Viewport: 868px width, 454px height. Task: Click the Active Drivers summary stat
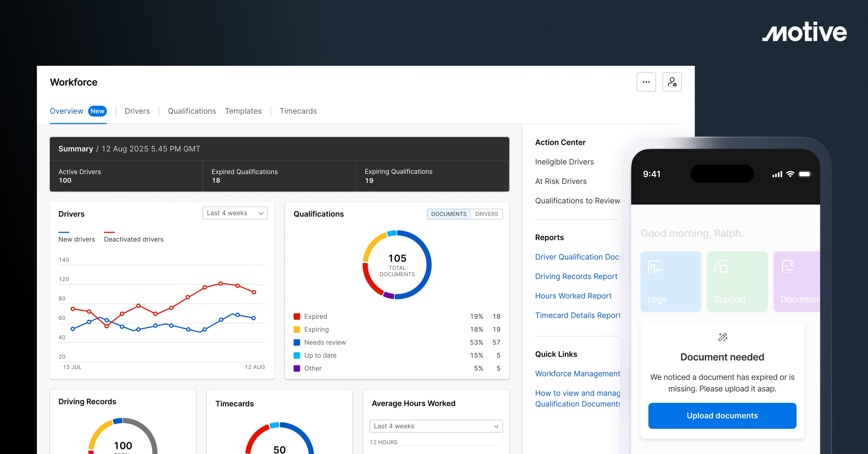[79, 176]
